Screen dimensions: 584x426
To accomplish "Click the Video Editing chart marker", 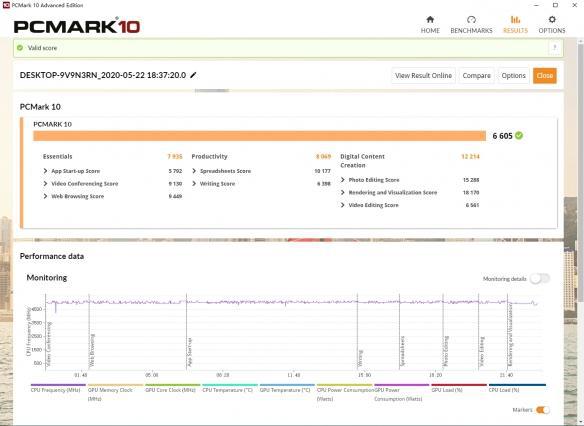I will pyautogui.click(x=482, y=352).
